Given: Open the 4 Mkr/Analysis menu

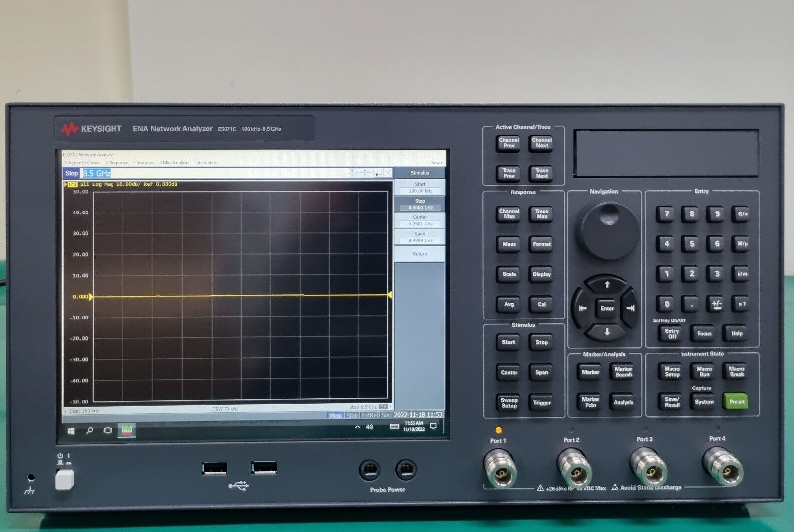Looking at the screenshot, I should click(174, 163).
